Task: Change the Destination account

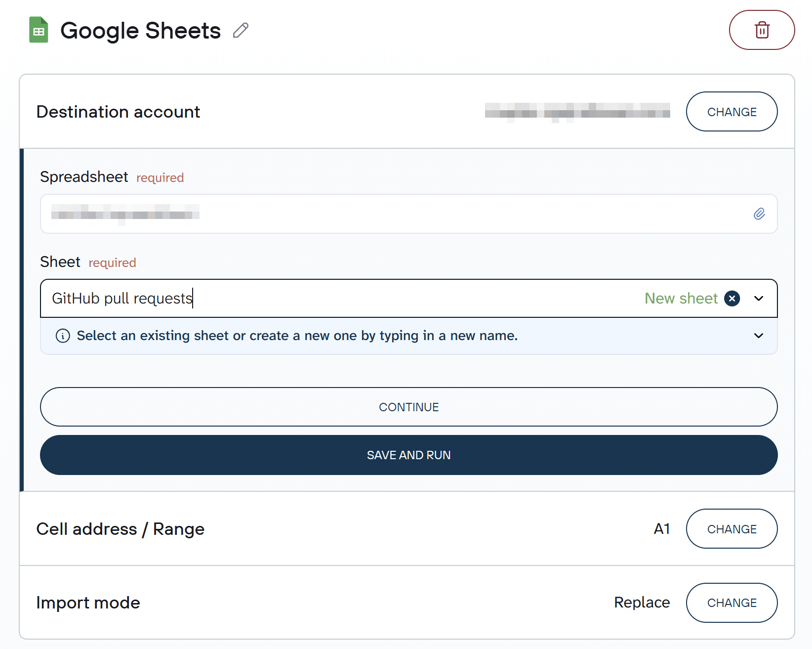Action: tap(731, 112)
